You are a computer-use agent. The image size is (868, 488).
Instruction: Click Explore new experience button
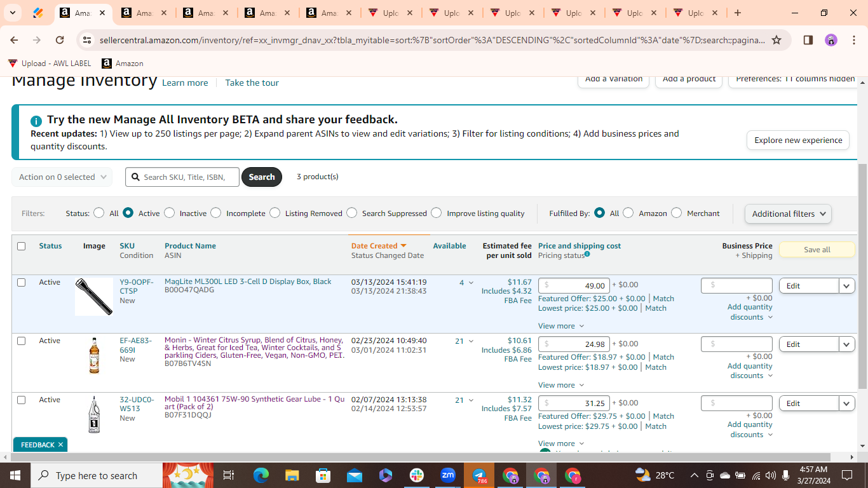(798, 140)
